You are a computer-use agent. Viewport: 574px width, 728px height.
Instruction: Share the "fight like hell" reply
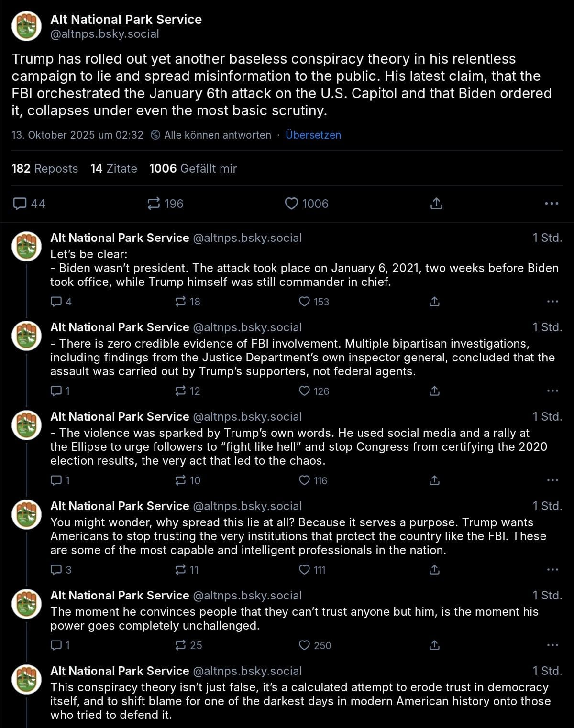click(x=434, y=480)
